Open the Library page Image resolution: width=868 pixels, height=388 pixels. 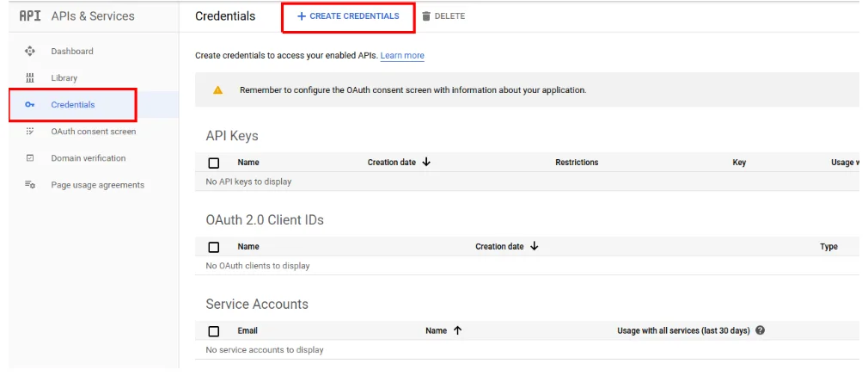64,77
